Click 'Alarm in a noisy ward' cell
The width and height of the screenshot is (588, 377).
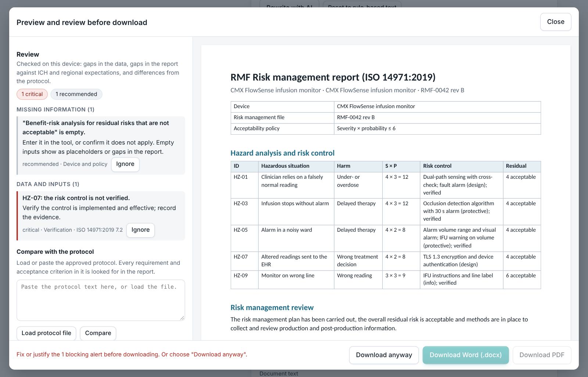click(296, 238)
